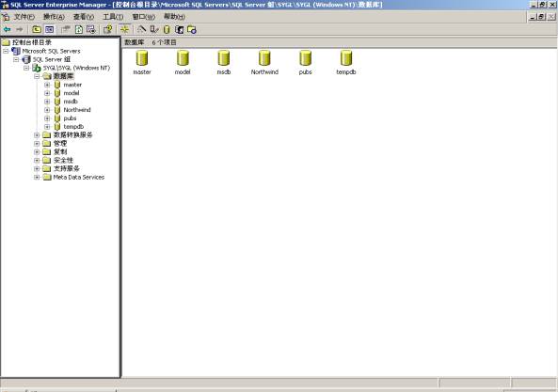Open the 帮助(H) menu
The width and height of the screenshot is (558, 392).
(x=174, y=17)
